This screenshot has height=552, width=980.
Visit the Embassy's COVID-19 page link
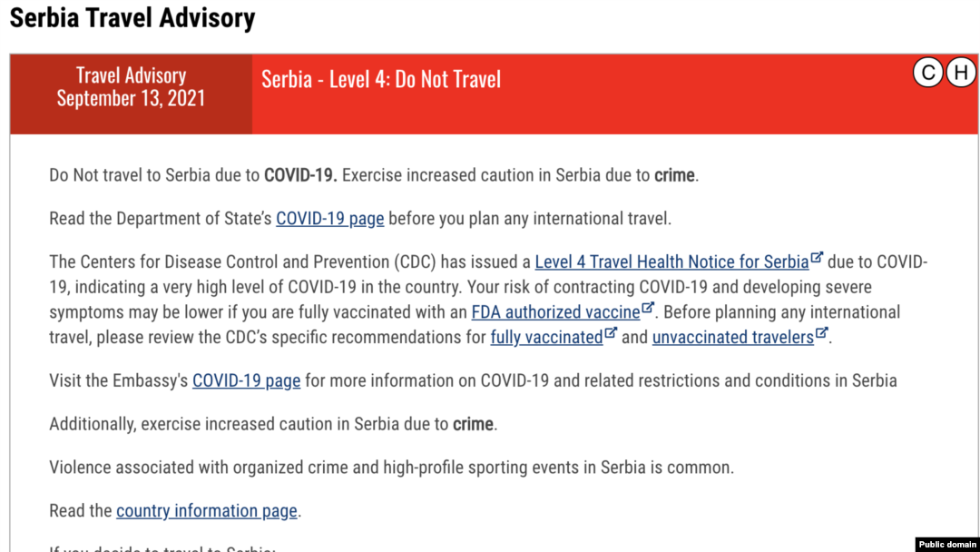pyautogui.click(x=246, y=380)
